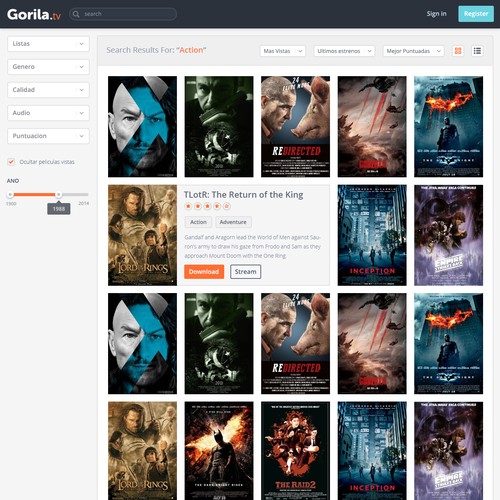Click TLotR: The Return of the King title
Image resolution: width=500 pixels, height=500 pixels.
244,195
